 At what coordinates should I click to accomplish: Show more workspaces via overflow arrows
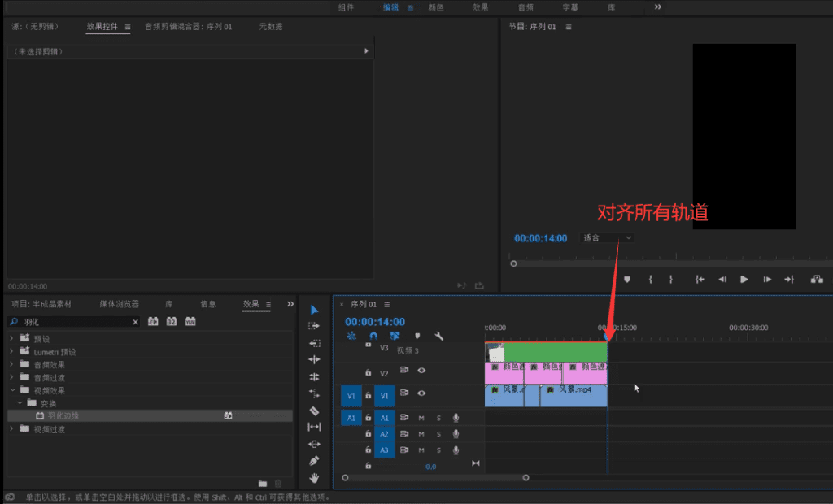coord(657,7)
